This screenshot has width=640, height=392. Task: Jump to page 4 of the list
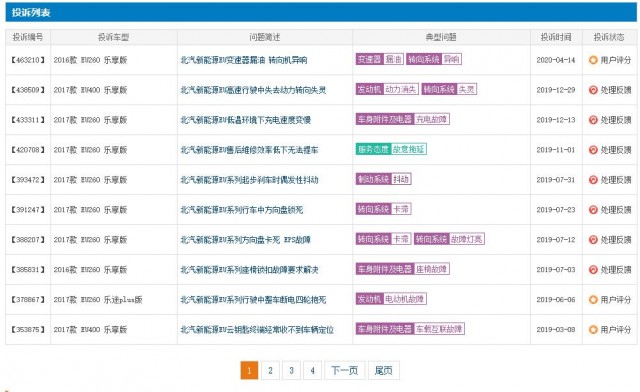pyautogui.click(x=312, y=370)
